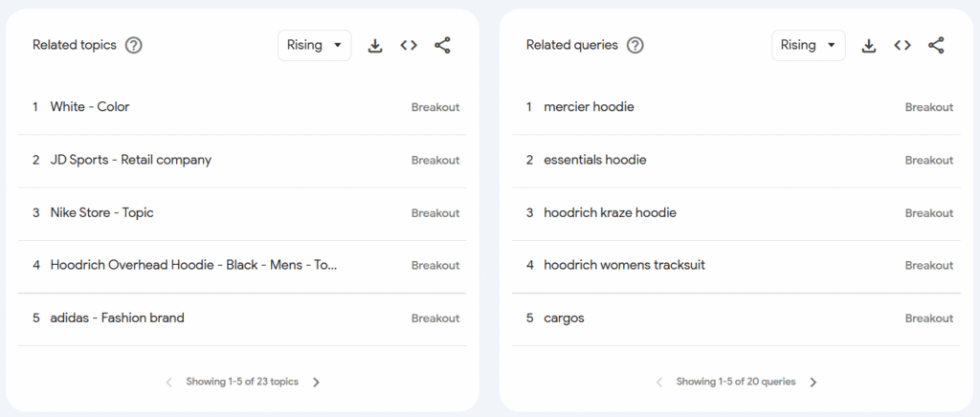Download Related queries data as CSV

(869, 45)
